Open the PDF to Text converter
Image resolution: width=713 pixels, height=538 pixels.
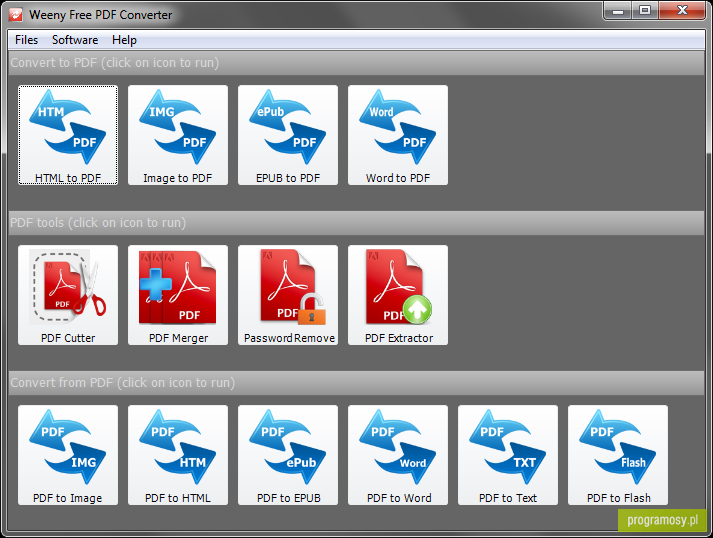508,455
